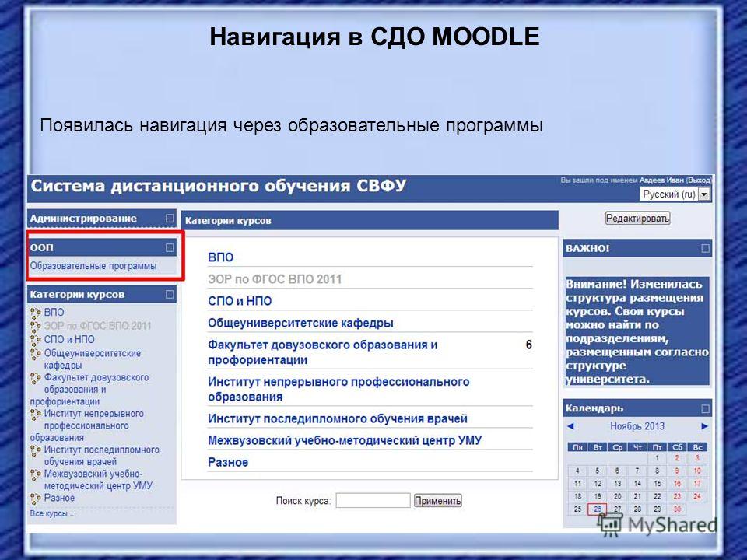Select calendar day 1
Image resolution: width=747 pixels, height=560 pixels.
click(657, 458)
